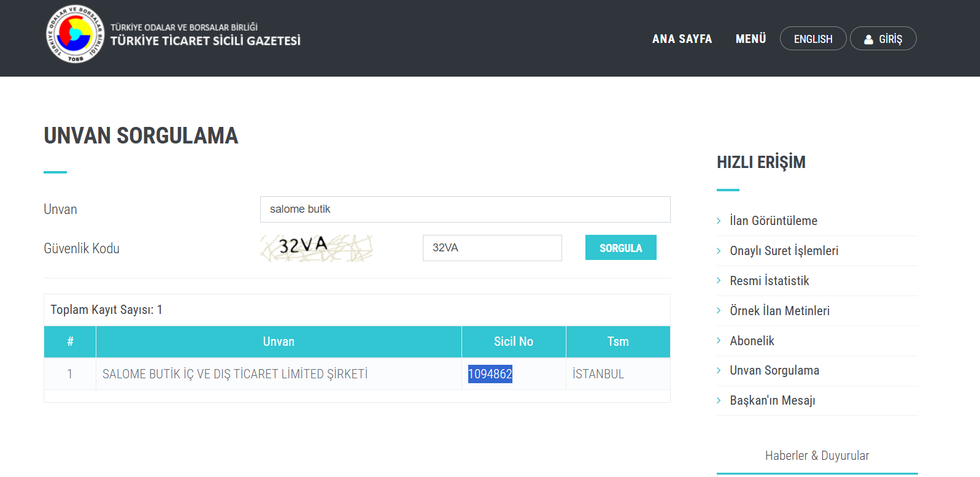
Task: Click the Güvenlik Kodu input field
Action: click(492, 248)
